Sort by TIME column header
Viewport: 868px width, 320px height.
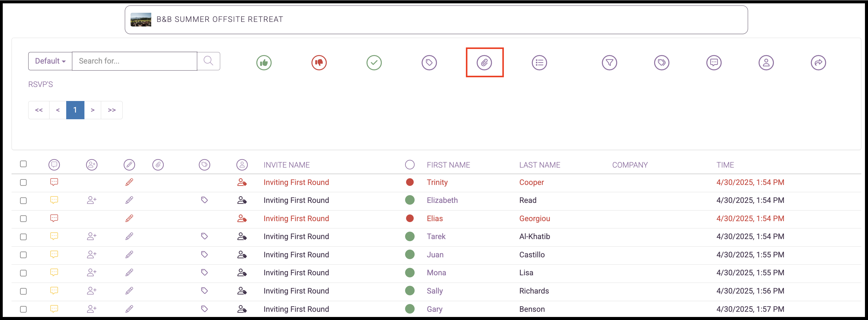(725, 165)
